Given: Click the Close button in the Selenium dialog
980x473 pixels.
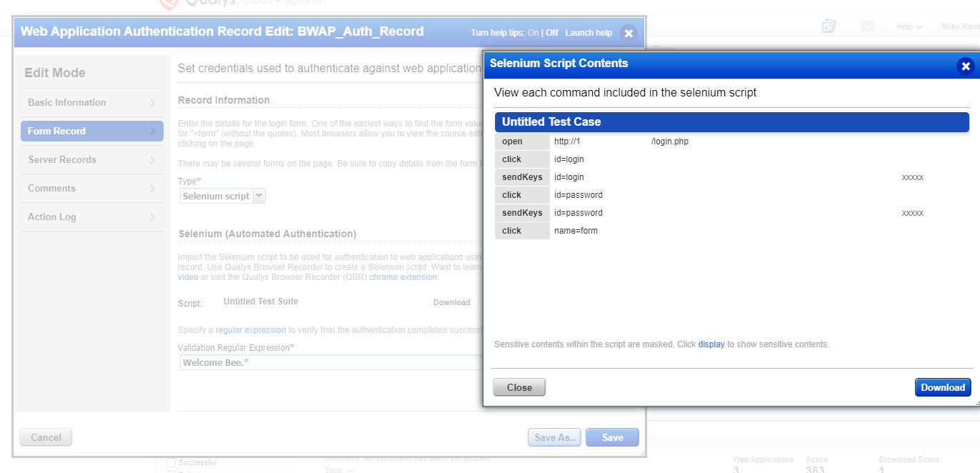Looking at the screenshot, I should click(x=519, y=387).
